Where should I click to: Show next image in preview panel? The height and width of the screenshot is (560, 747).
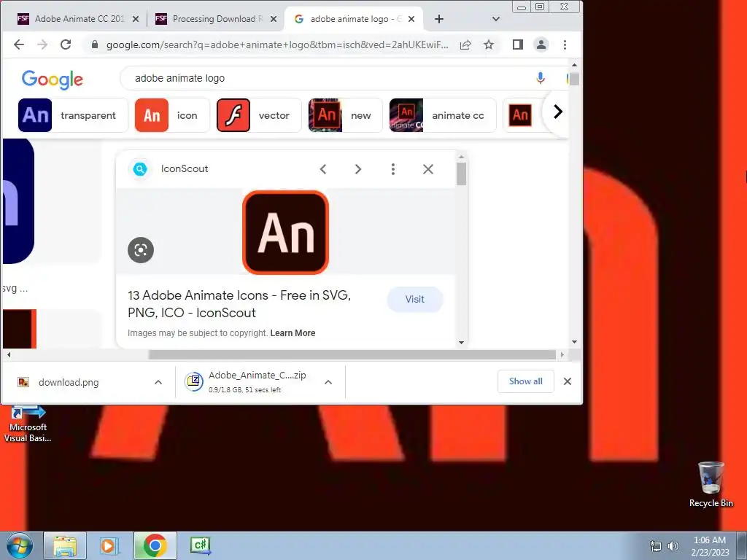[357, 169]
